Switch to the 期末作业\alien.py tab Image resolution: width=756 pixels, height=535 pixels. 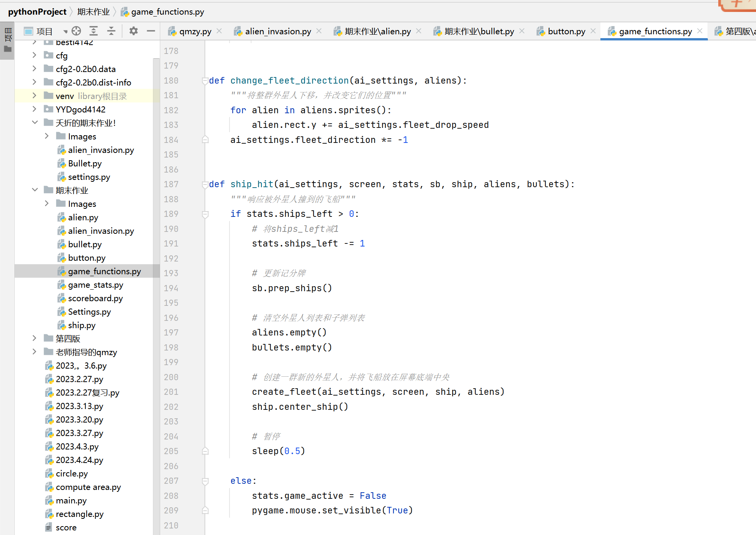377,31
